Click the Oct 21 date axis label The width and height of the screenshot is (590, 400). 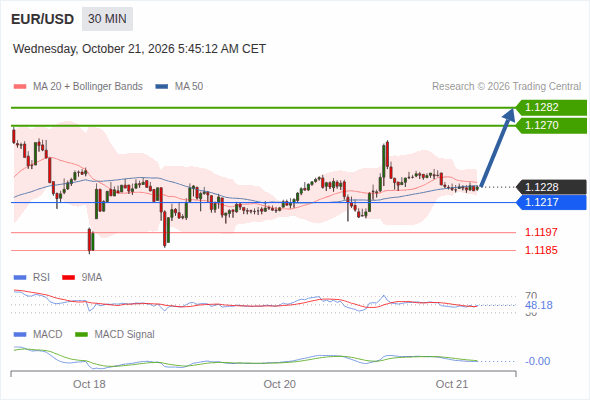click(452, 384)
